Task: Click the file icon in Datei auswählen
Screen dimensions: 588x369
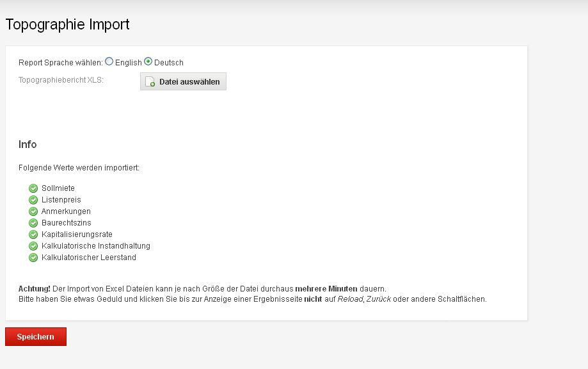Action: (x=150, y=82)
